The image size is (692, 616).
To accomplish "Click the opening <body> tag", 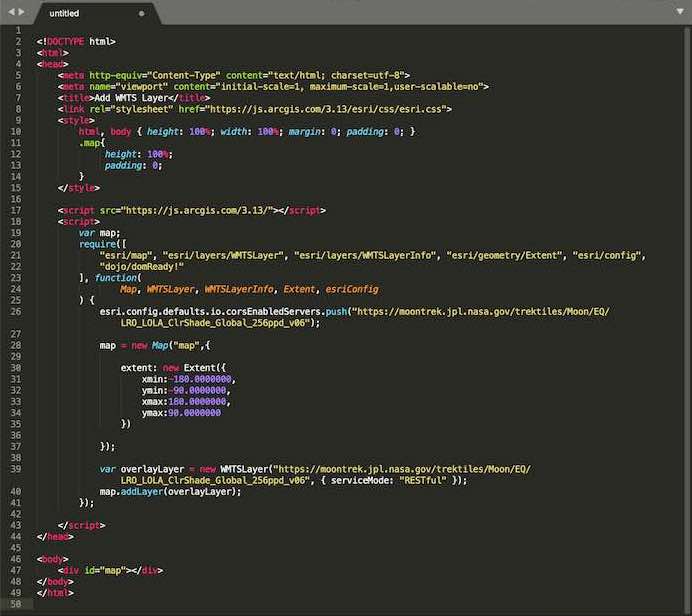I will (x=53, y=559).
